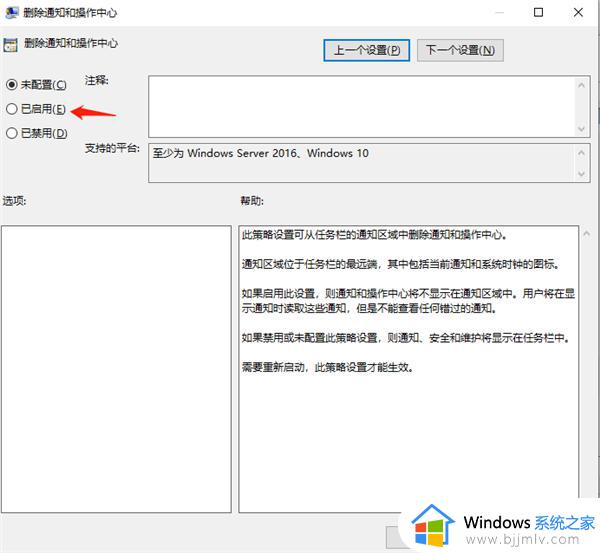Click the help panel scroll up arrow
The height and width of the screenshot is (553, 600).
(586, 233)
